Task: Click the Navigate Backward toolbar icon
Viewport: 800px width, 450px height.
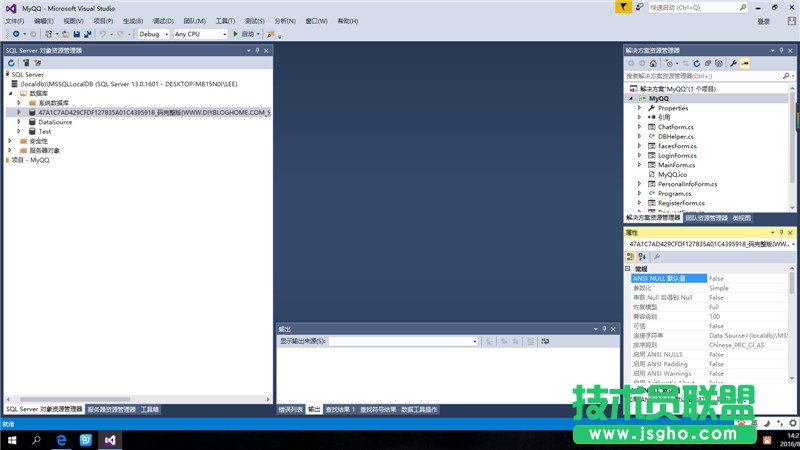Action: point(16,34)
